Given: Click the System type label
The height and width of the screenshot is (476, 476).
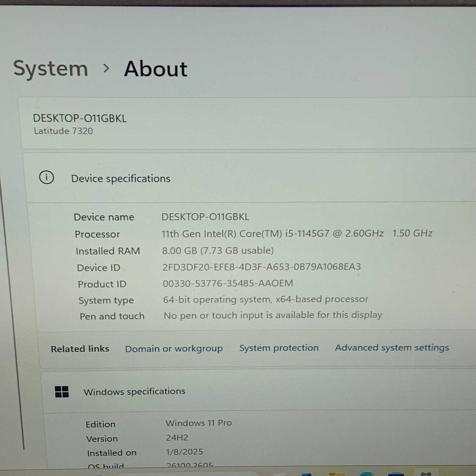Looking at the screenshot, I should (x=106, y=300).
